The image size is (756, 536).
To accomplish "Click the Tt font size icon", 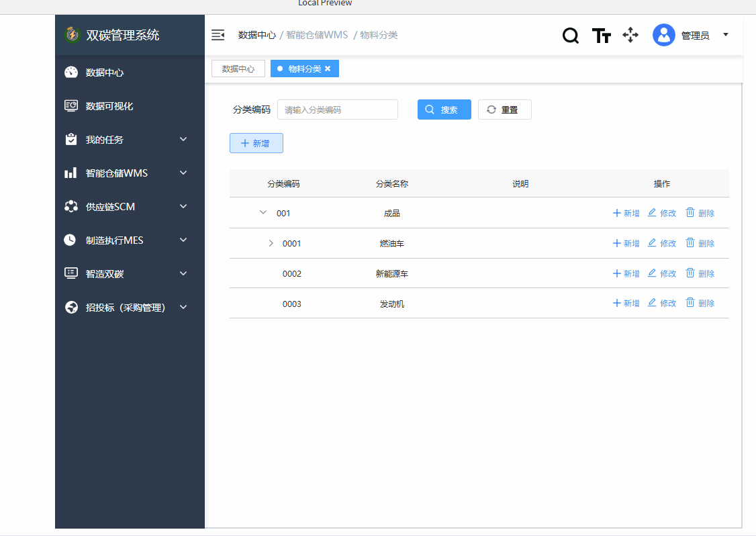I will (601, 35).
